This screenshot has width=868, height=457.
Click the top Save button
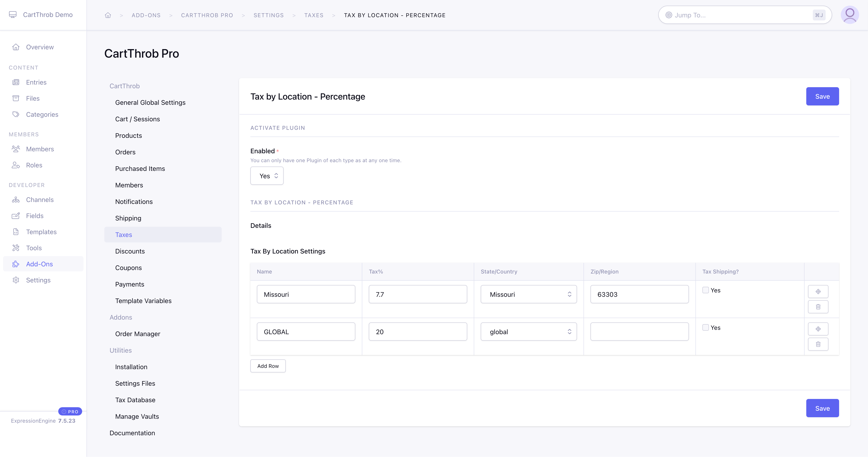point(822,96)
